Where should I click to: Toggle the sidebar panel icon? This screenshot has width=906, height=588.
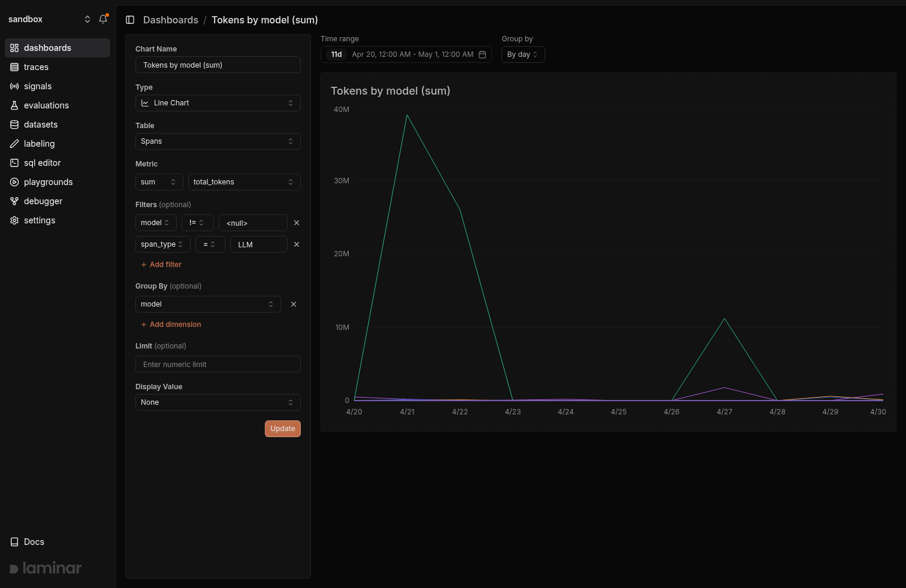130,20
